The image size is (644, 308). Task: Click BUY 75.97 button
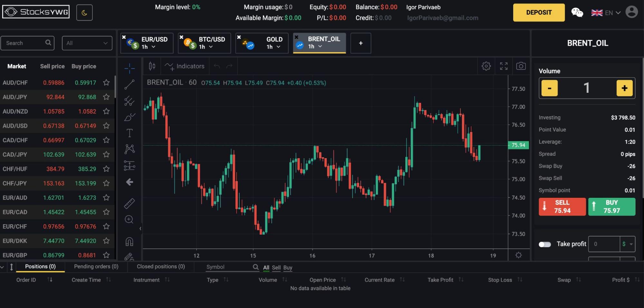pyautogui.click(x=611, y=207)
